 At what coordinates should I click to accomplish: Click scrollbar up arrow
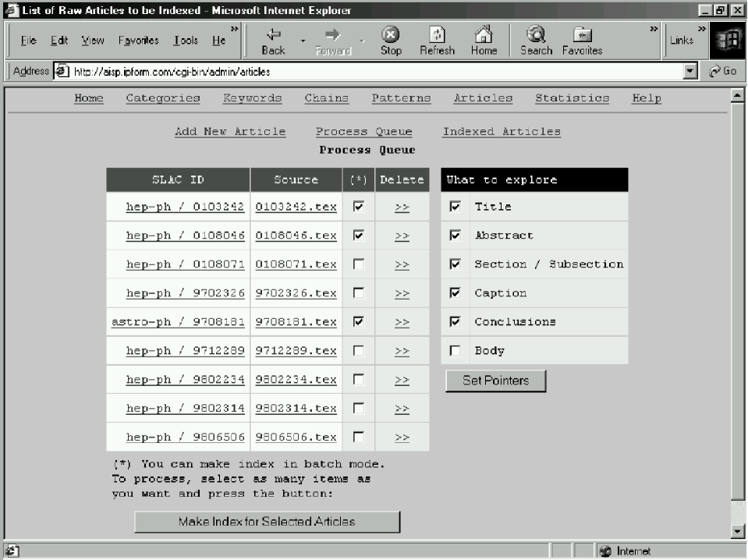coord(737,96)
